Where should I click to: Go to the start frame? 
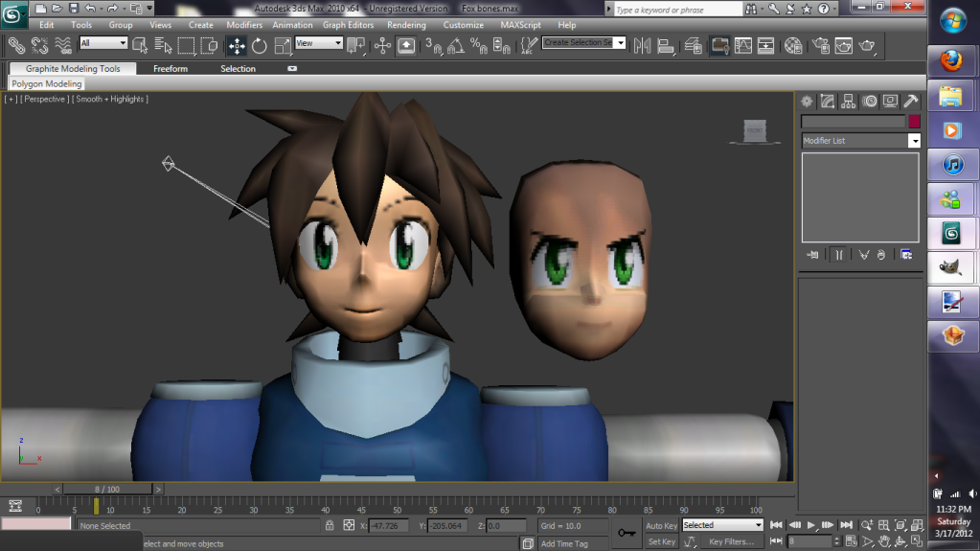(x=776, y=525)
